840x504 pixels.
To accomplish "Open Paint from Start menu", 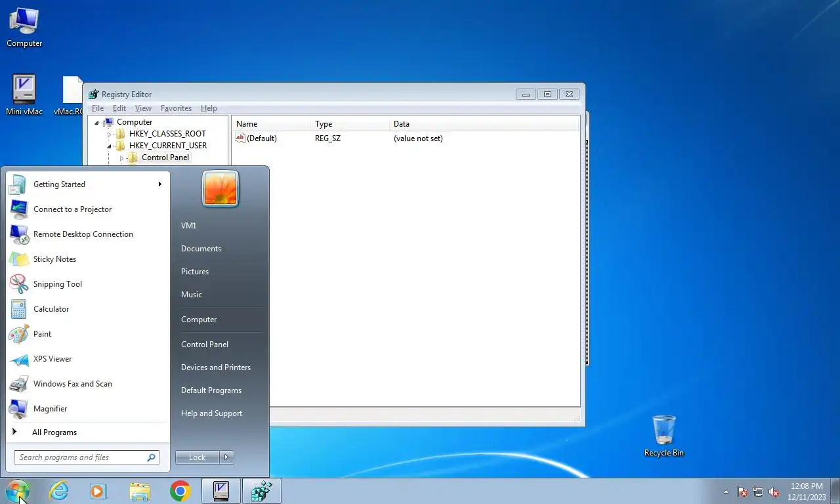I will pos(88,334).
